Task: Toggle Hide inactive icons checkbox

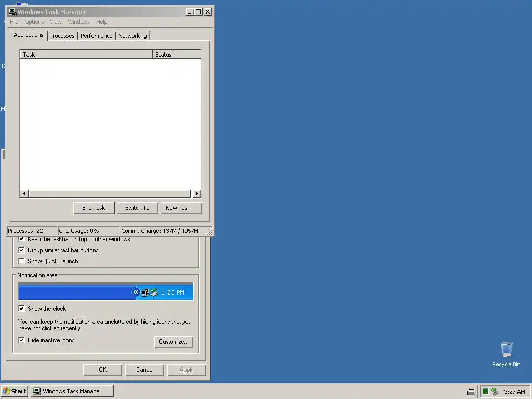Action: point(21,340)
